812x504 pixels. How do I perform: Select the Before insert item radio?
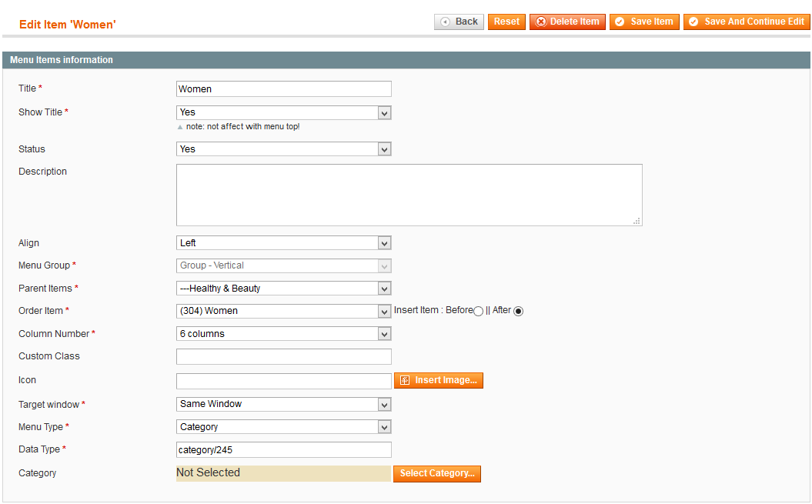[479, 311]
